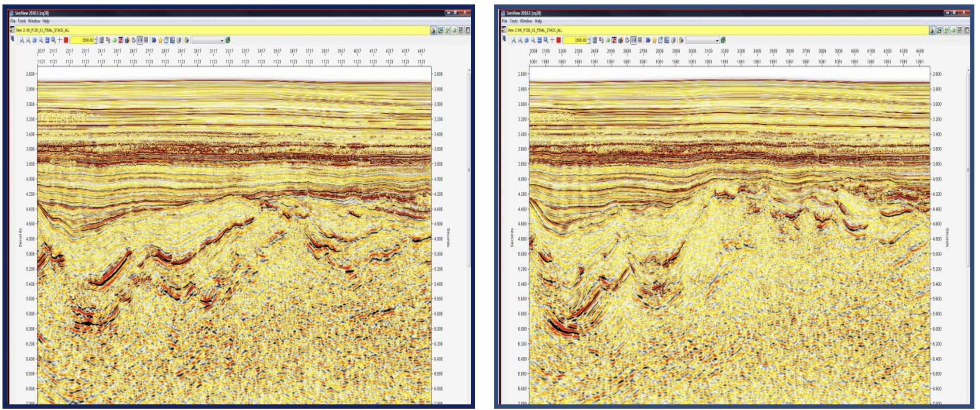Click the blue grid icon in right toolbar

tap(539, 40)
